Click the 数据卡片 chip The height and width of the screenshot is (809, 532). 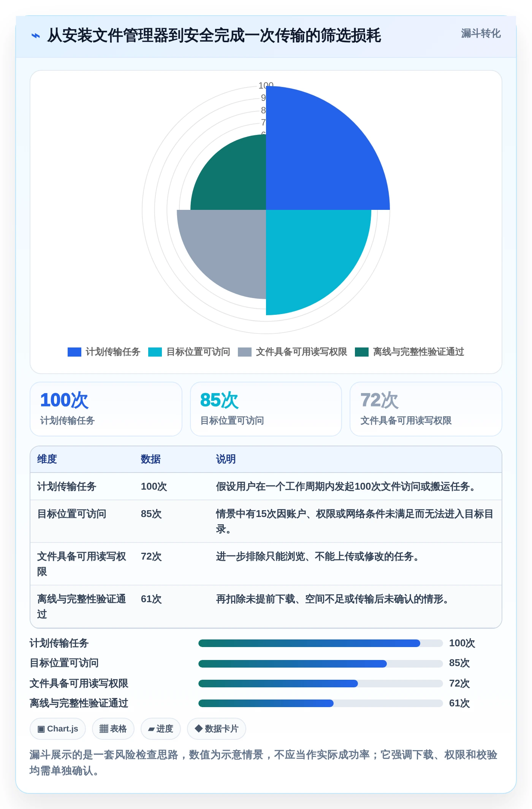click(217, 729)
